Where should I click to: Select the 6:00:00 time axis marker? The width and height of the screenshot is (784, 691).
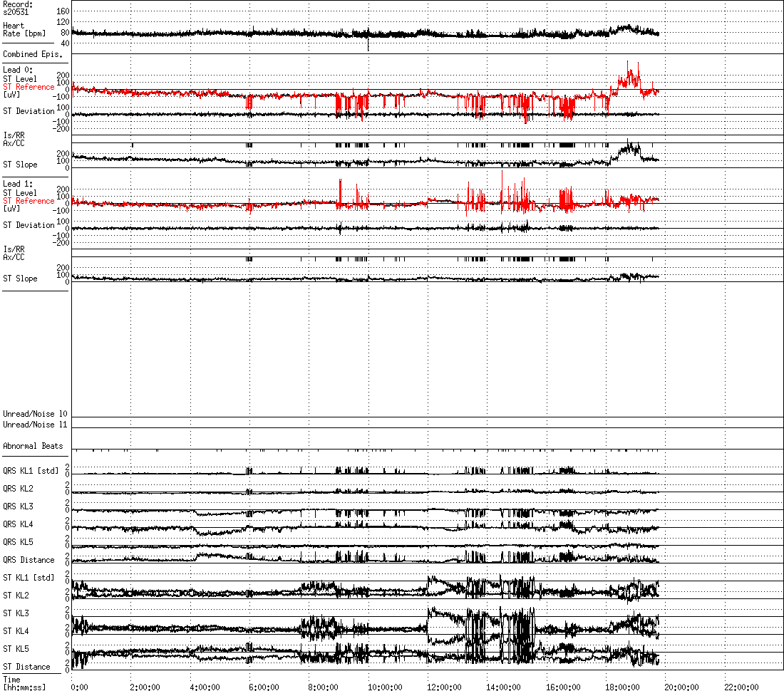[264, 687]
